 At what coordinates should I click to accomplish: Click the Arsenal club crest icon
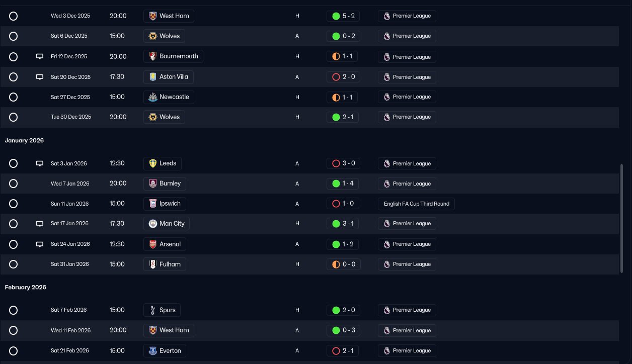point(153,244)
